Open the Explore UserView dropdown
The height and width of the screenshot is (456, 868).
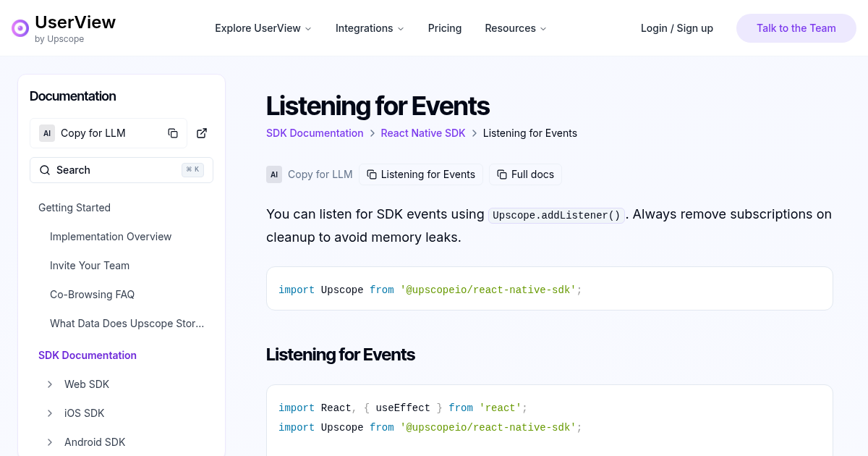coord(263,28)
